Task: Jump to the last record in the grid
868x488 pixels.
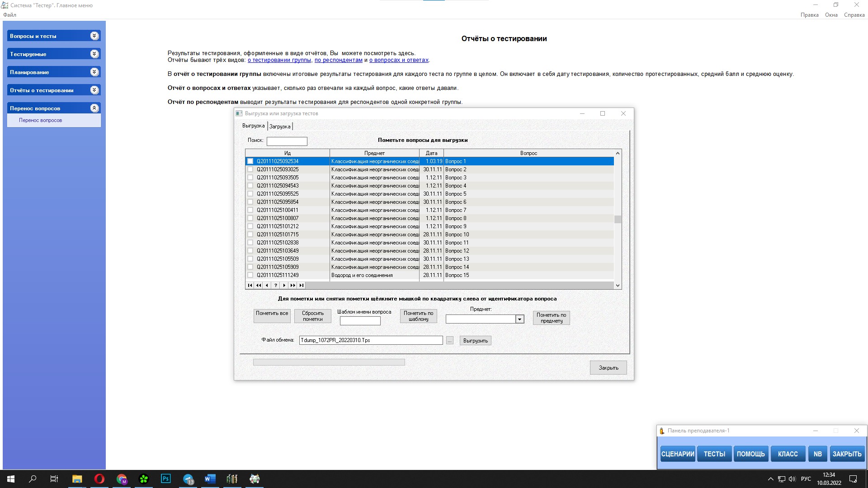Action: (x=302, y=286)
